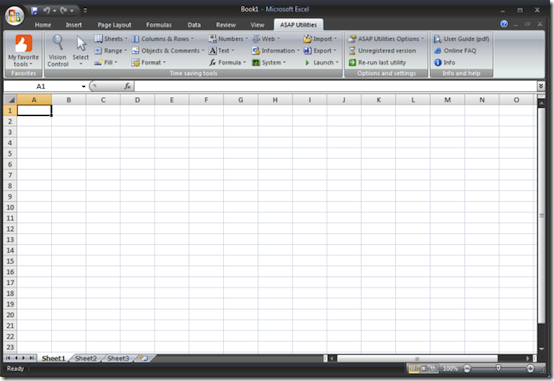Click the My favorite tools thumbs-up icon
554x381 pixels.
pos(24,43)
